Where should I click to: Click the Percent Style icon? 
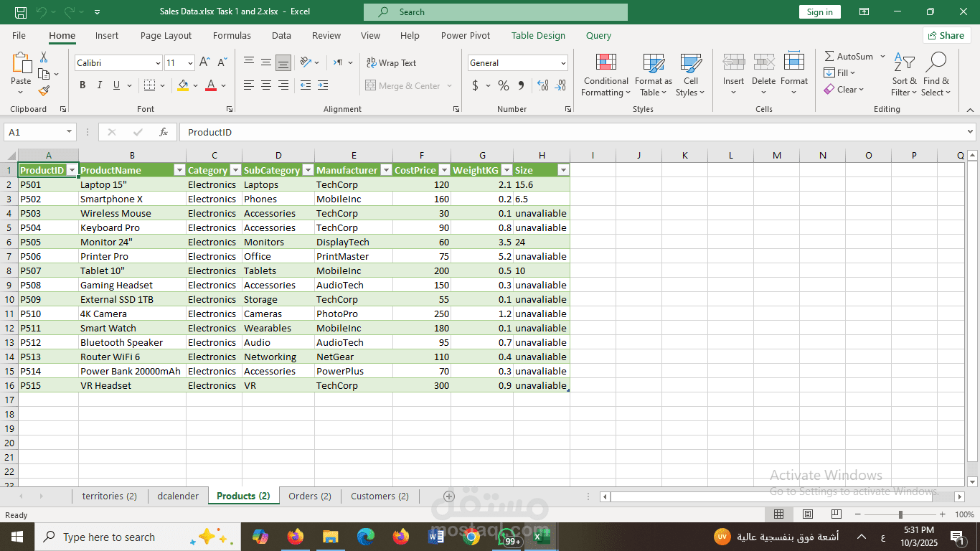pos(504,85)
